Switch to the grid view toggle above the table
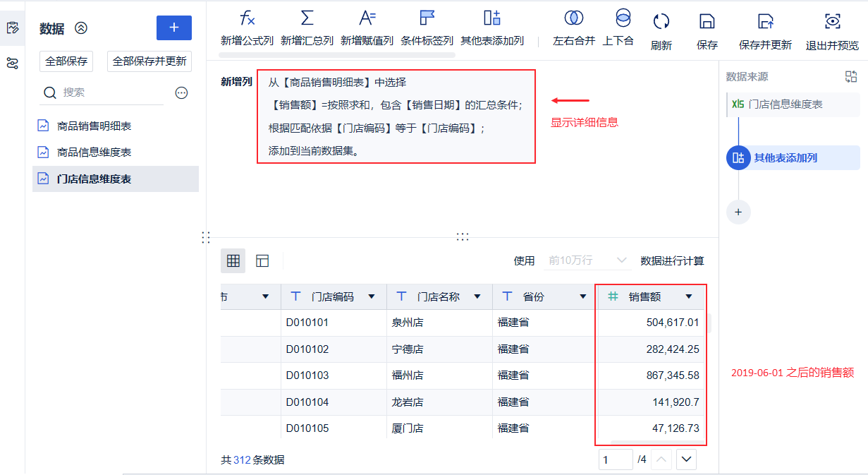The image size is (868, 475). (x=233, y=260)
